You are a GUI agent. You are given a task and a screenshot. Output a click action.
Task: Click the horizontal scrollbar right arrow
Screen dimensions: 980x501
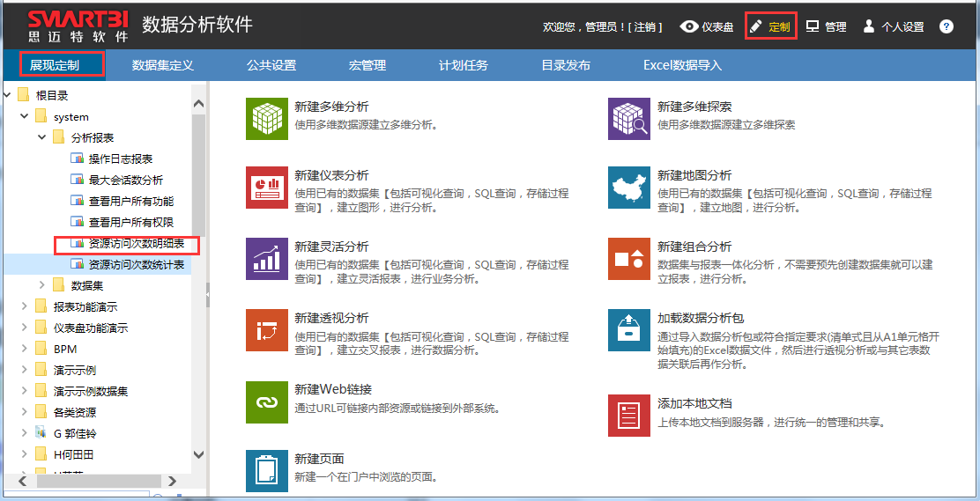[x=173, y=481]
